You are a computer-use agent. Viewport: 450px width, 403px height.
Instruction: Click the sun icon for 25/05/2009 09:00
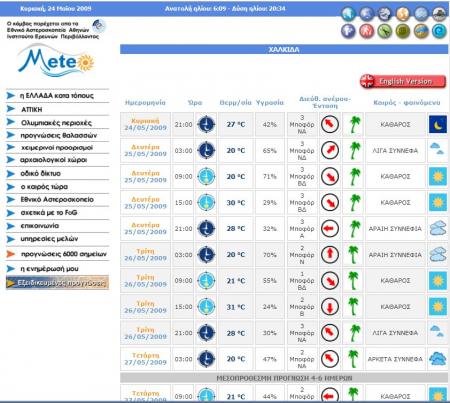tap(438, 176)
